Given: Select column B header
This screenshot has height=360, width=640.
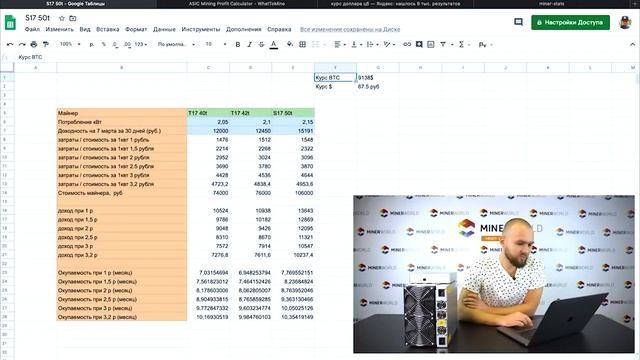Looking at the screenshot, I should (x=122, y=67).
